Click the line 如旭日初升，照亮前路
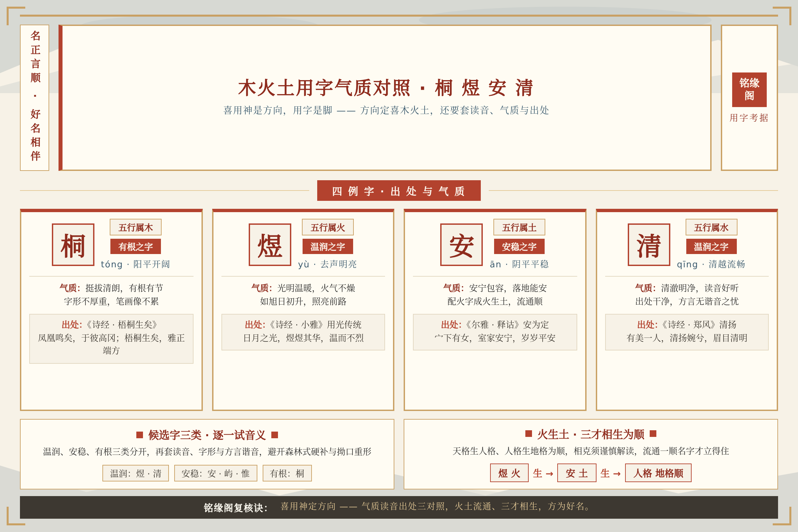Image resolution: width=798 pixels, height=532 pixels. [x=303, y=301]
